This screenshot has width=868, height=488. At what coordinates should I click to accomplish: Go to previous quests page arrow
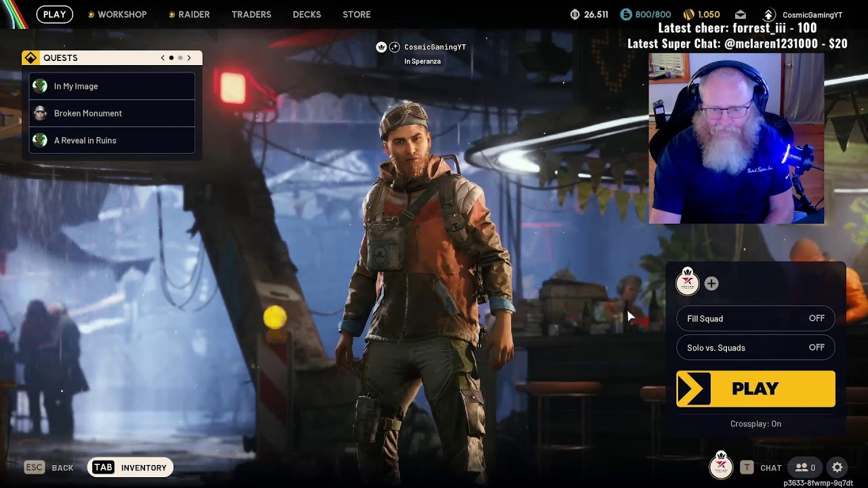tap(163, 58)
